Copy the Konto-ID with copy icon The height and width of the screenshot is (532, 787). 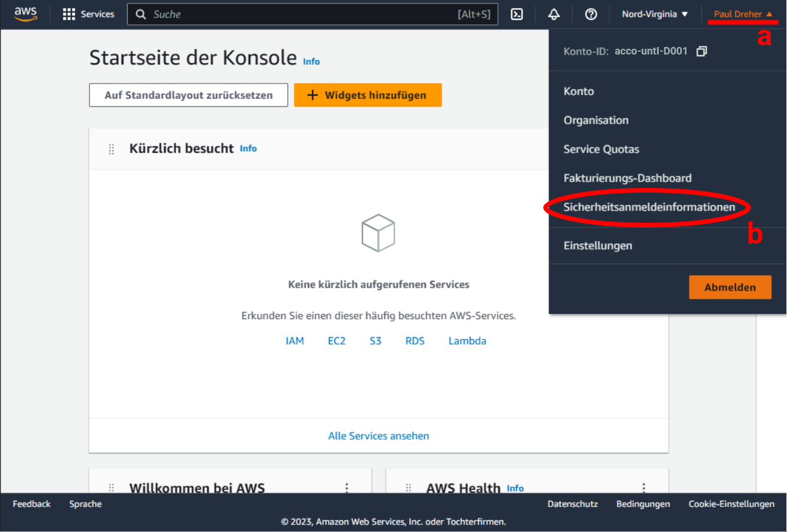[702, 51]
